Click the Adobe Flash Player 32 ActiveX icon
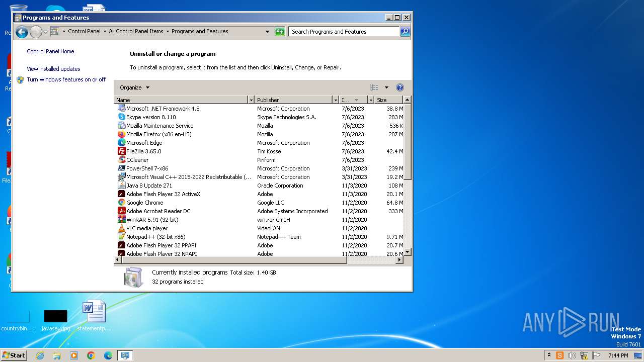644x362 pixels. [121, 194]
